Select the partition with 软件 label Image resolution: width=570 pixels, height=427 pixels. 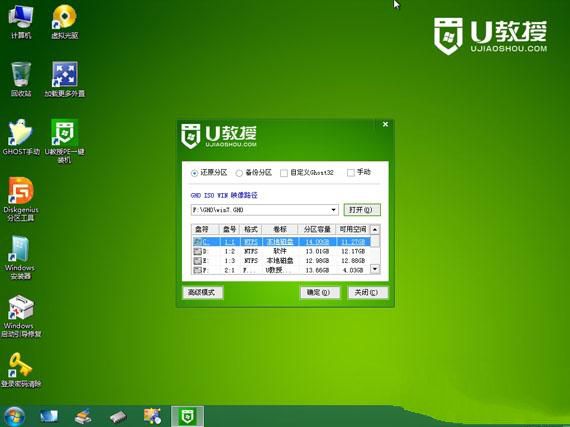click(x=280, y=251)
